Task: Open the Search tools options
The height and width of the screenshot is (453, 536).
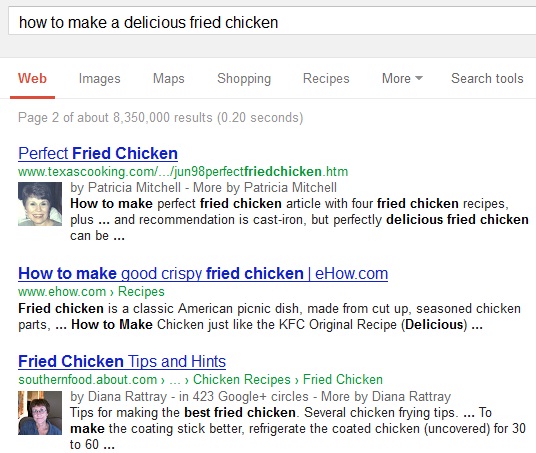Action: click(x=487, y=78)
